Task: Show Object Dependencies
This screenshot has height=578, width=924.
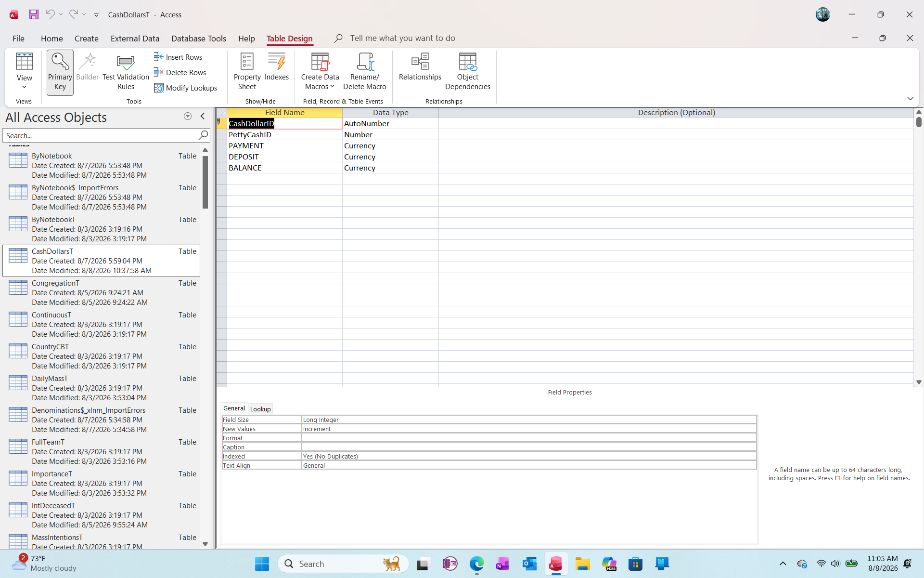Action: 468,72
